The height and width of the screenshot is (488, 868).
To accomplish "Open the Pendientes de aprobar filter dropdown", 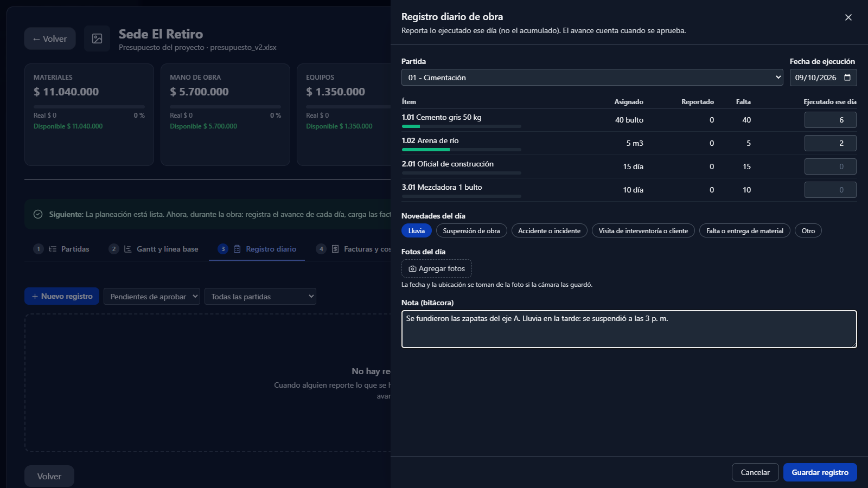I will 152,297.
